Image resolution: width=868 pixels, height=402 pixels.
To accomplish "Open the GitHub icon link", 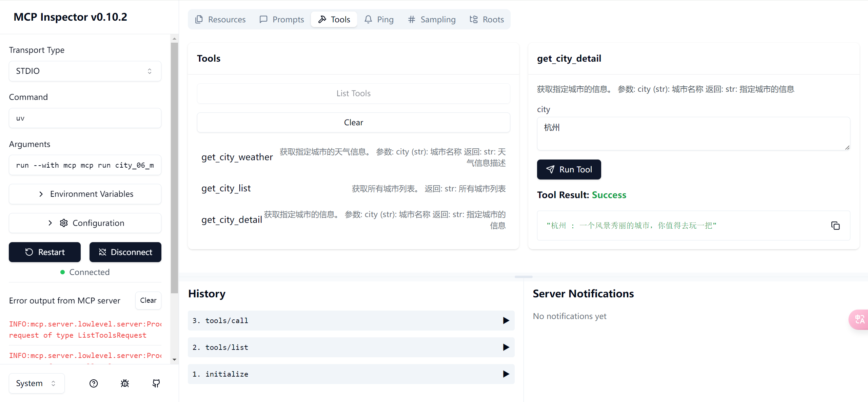I will click(x=156, y=383).
